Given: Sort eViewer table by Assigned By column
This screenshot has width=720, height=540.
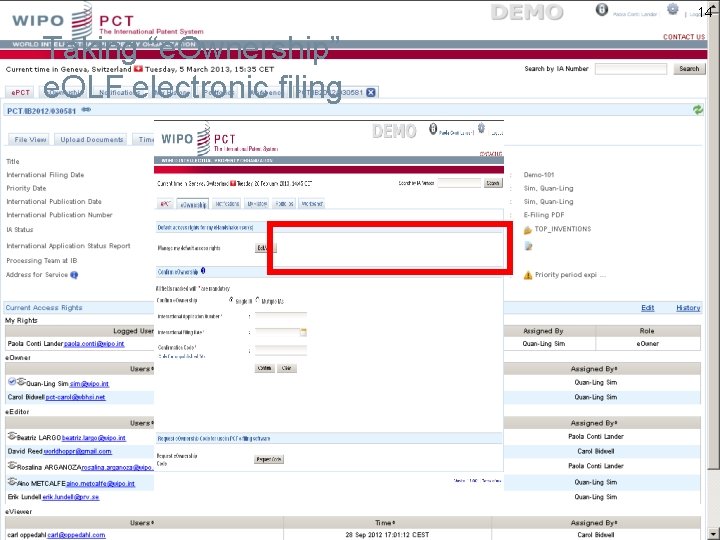Looking at the screenshot, I should click(594, 523).
